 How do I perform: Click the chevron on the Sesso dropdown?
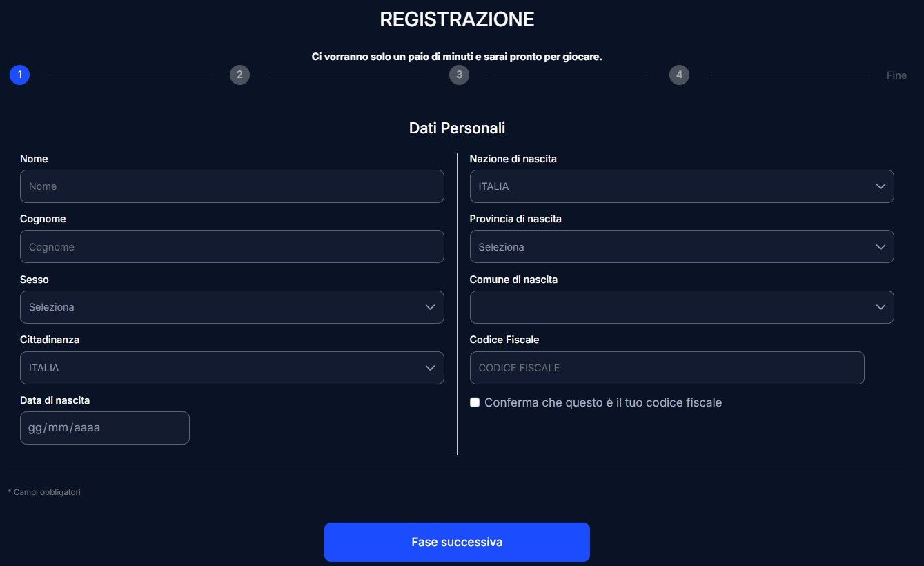click(x=429, y=307)
